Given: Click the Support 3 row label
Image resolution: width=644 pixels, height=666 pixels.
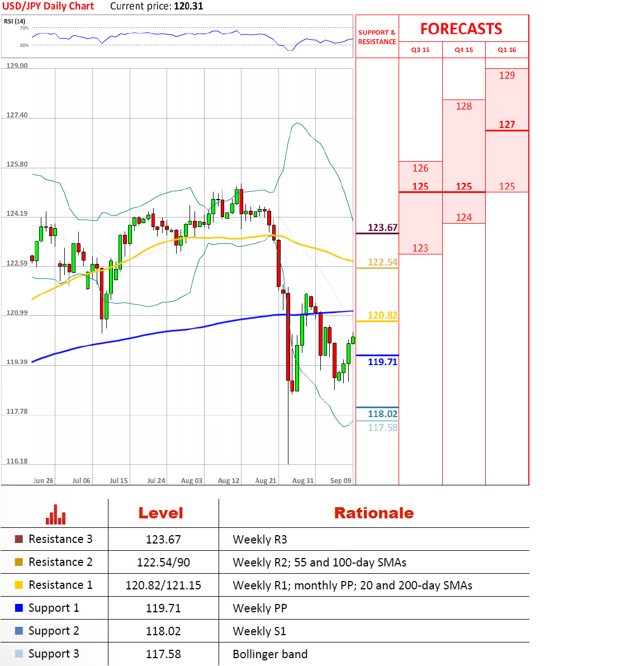Looking at the screenshot, I should coord(54,654).
